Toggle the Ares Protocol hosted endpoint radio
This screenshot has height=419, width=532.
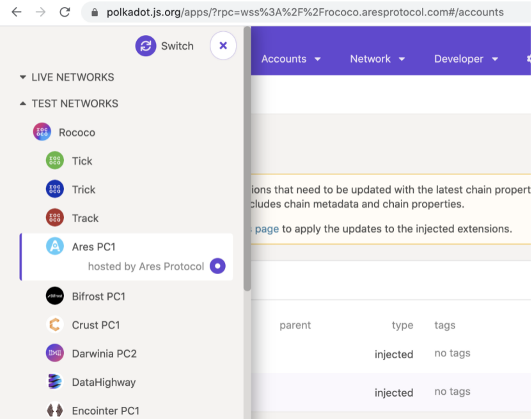click(x=217, y=266)
